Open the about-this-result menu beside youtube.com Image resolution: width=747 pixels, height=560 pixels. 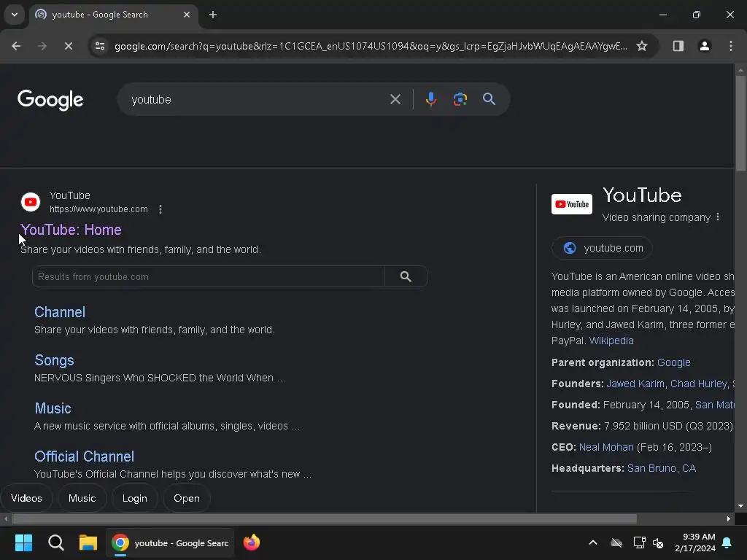(160, 209)
